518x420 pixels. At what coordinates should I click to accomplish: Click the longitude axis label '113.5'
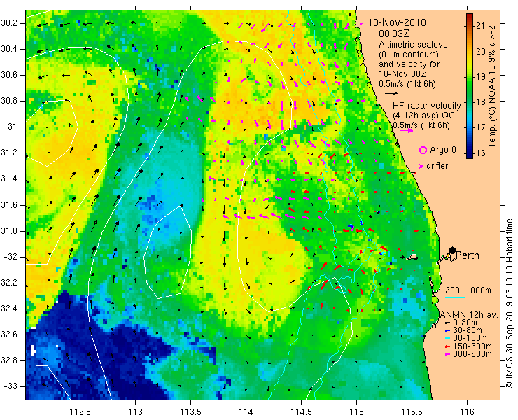191,412
